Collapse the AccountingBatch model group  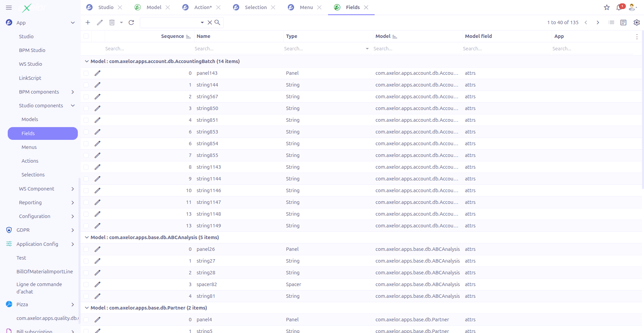(87, 61)
